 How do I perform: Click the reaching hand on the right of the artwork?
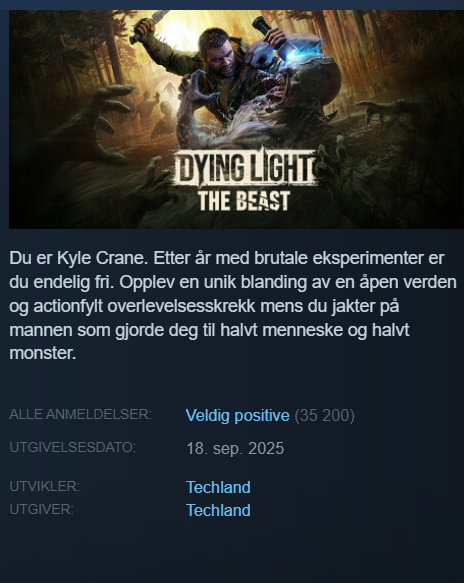point(383,110)
